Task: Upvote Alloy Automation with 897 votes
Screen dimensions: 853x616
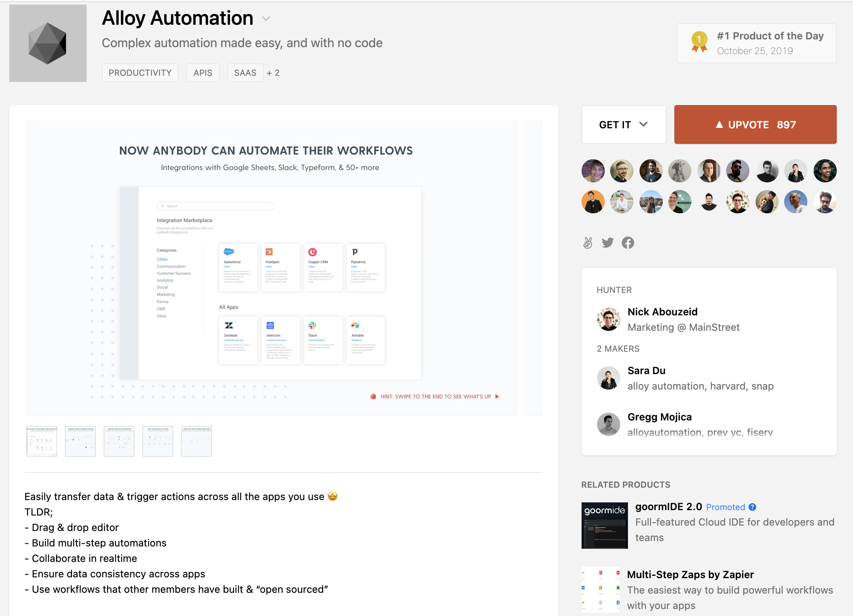Action: 755,124
